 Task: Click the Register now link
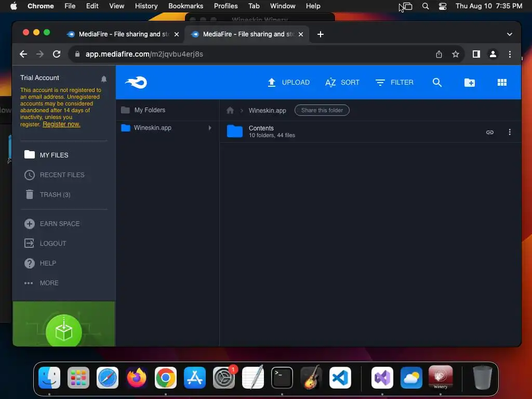coord(61,124)
